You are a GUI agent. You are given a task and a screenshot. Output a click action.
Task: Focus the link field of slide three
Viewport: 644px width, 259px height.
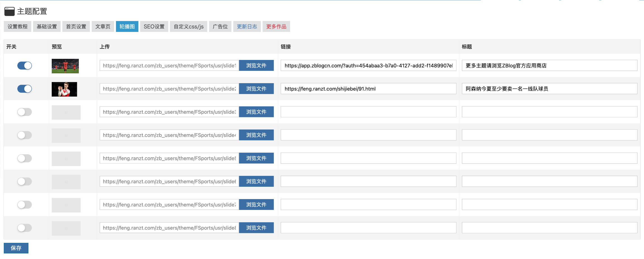tap(368, 112)
